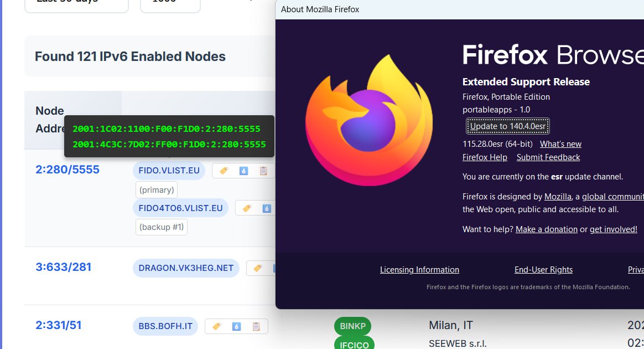Follow the 'Make a donation' link
The width and height of the screenshot is (644, 349).
click(546, 229)
